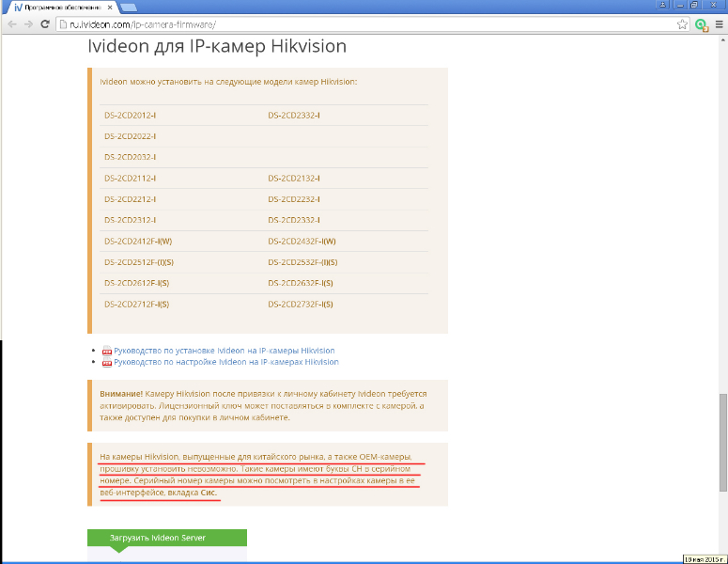The height and width of the screenshot is (564, 728).
Task: Open the Hikvision configuration guide link
Action: [x=226, y=362]
